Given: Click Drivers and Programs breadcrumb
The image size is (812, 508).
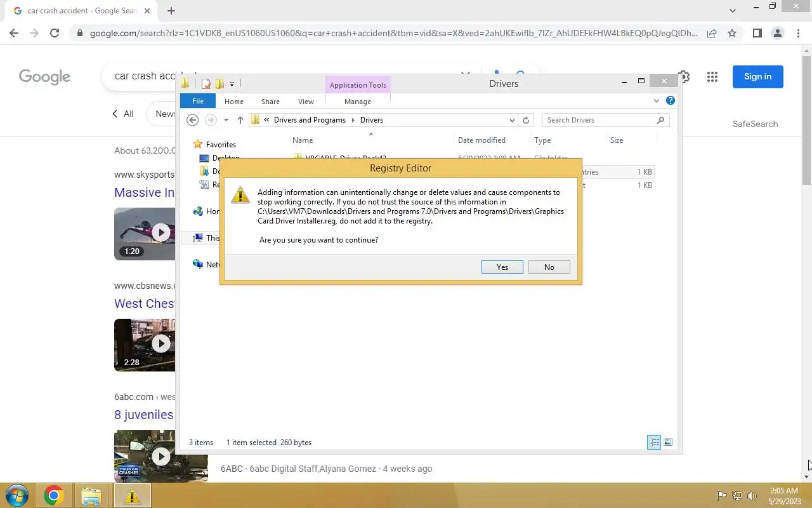Looking at the screenshot, I should click(310, 120).
